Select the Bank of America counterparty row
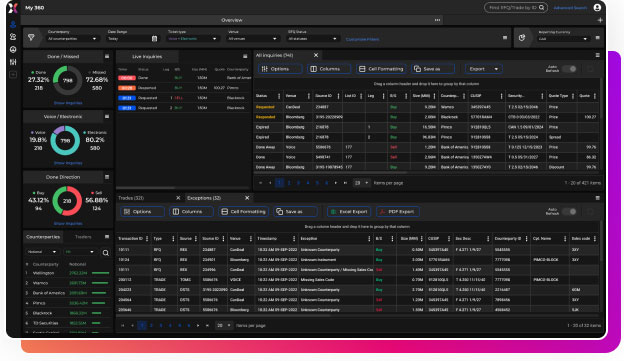The image size is (624, 361). point(67,293)
